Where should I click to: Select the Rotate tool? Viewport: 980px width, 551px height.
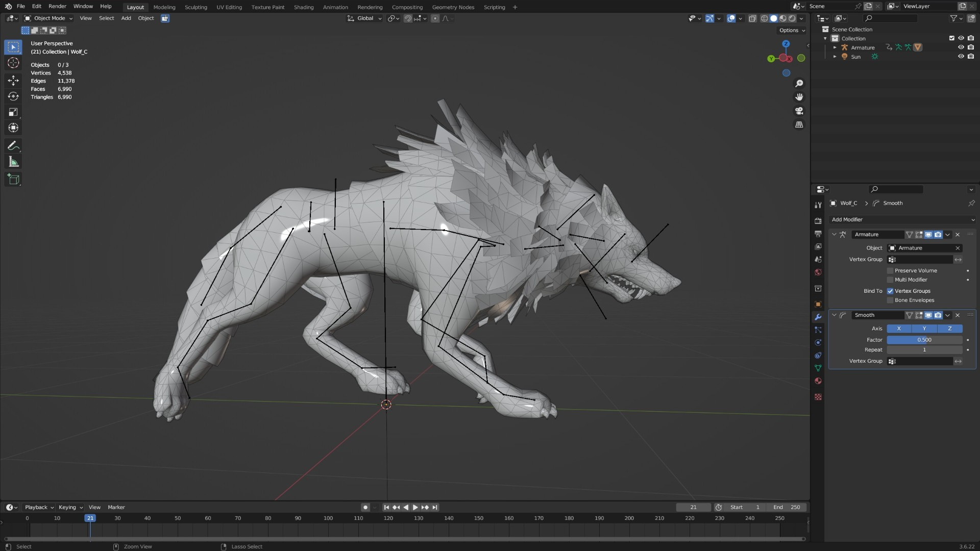13,96
